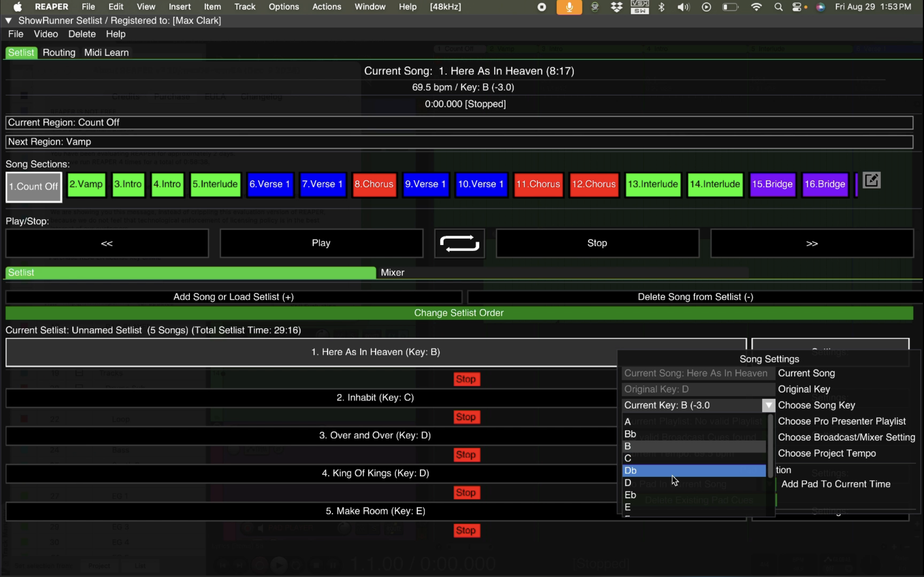Switch to the Routing tab
Viewport: 924px width, 577px height.
59,52
